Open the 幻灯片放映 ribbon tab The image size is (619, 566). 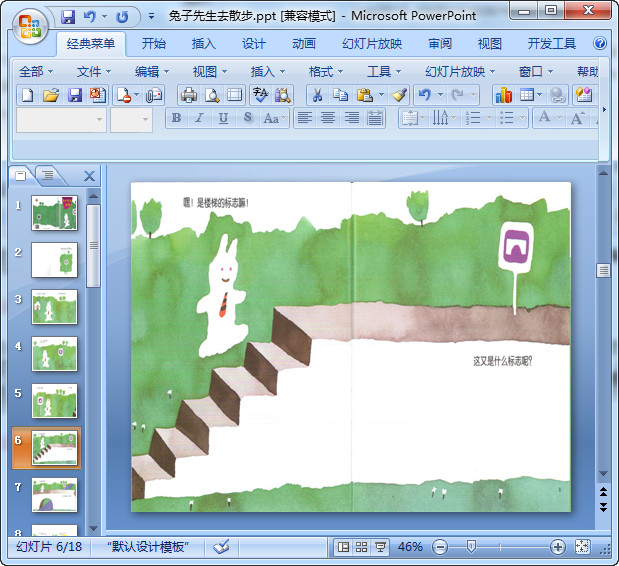tap(372, 43)
